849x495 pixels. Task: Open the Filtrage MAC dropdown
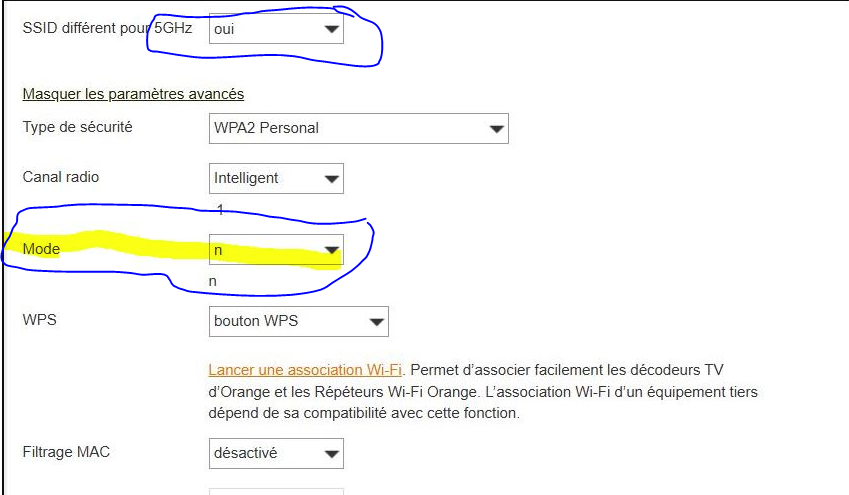pos(275,453)
